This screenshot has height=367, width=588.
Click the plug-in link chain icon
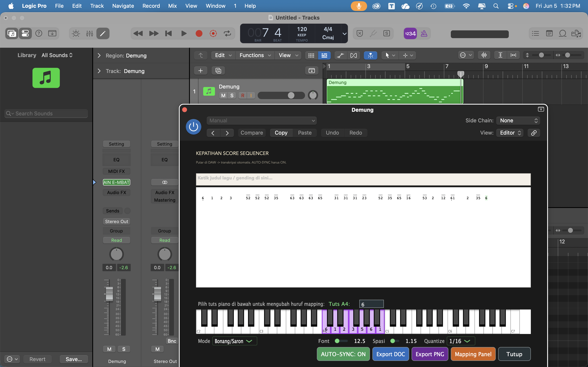(x=534, y=133)
